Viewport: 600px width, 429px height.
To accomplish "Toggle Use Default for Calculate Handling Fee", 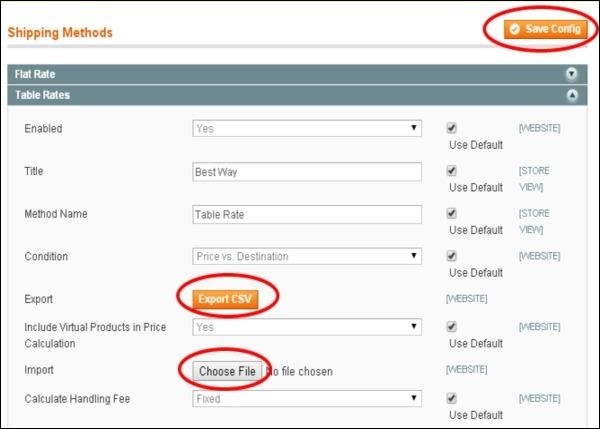I will [452, 397].
